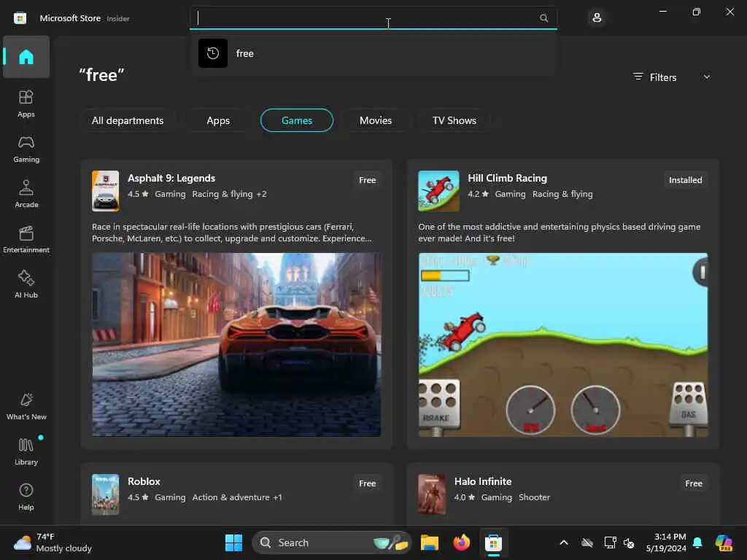Click the Windows taskbar Search box
The height and width of the screenshot is (560, 747).
tap(332, 542)
